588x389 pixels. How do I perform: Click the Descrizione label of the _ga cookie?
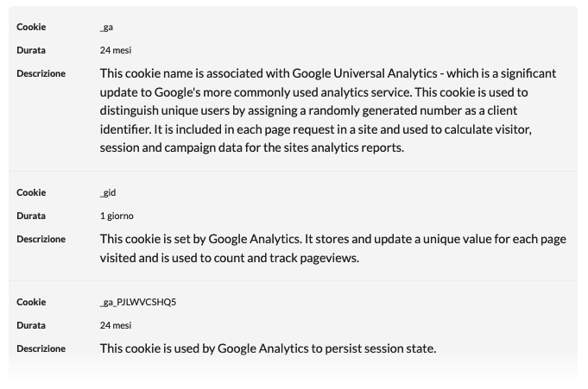[x=41, y=73]
